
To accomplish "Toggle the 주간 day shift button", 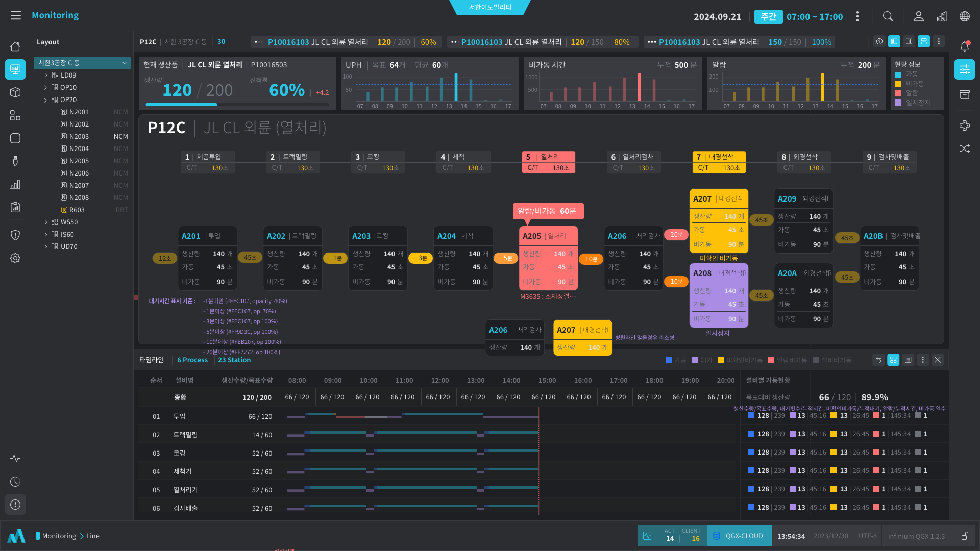I will click(x=768, y=17).
